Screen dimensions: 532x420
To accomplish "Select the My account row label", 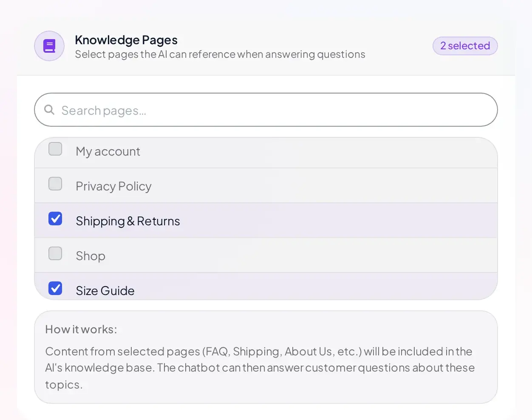I will tap(108, 152).
